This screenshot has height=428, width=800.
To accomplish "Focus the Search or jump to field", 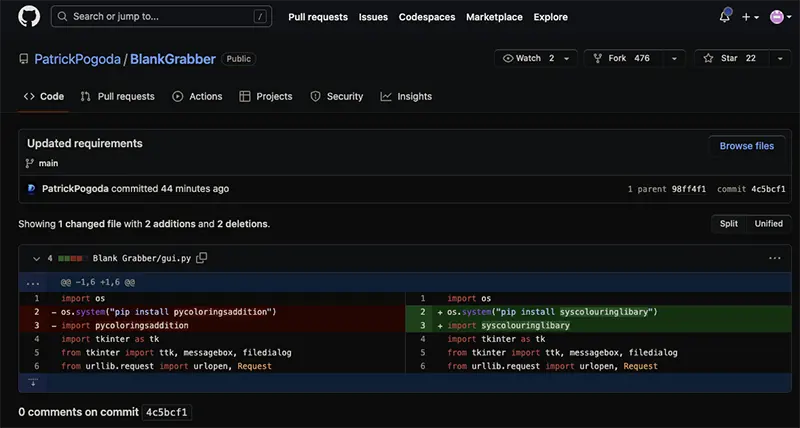I will 161,16.
